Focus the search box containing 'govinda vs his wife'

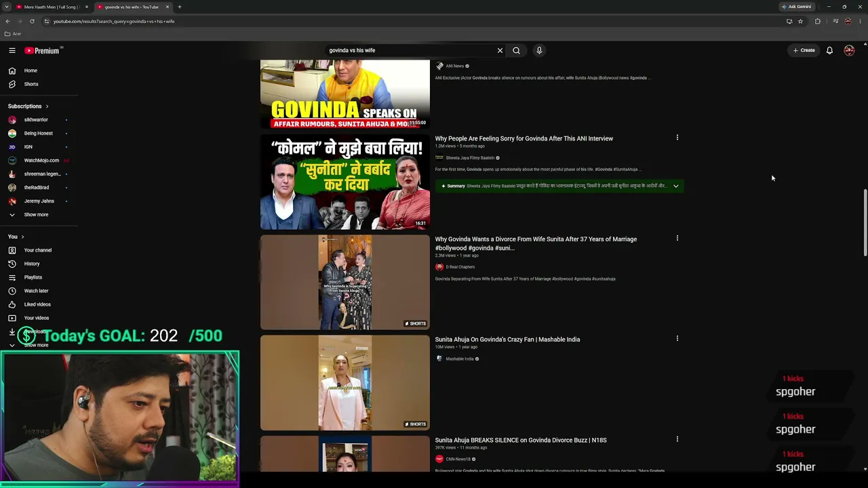[410, 50]
